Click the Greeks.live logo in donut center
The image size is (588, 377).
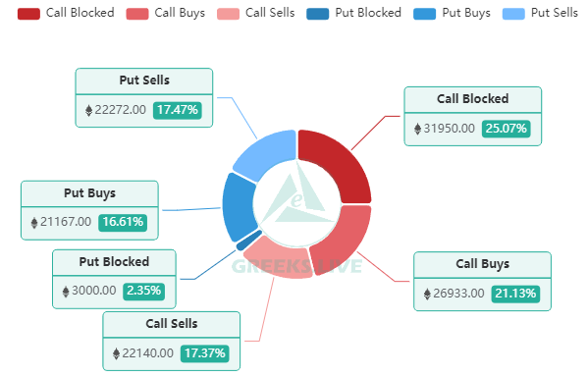pos(296,197)
